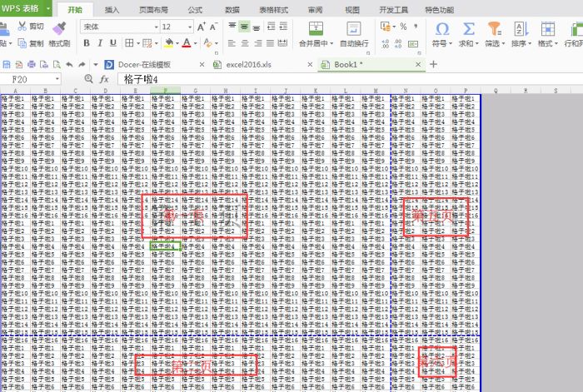Open the Symbol (符号) Omega menu
Viewport: 583px width, 392px height.
click(442, 35)
